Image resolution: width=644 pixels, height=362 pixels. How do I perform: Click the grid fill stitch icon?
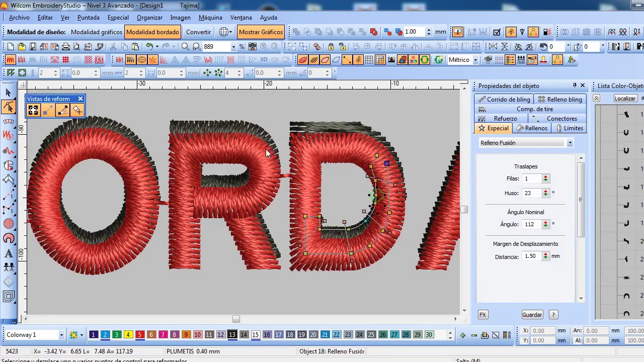65,59
